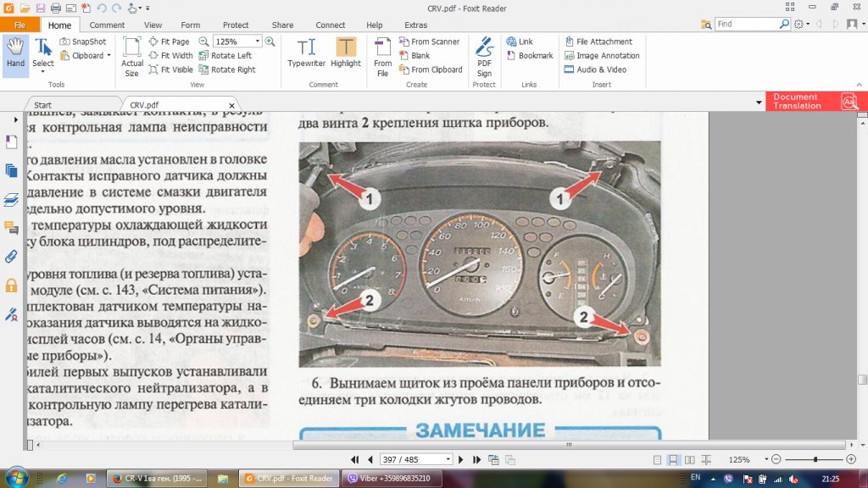Switch to single page view
Screen dimensions: 868x488
coord(656,459)
